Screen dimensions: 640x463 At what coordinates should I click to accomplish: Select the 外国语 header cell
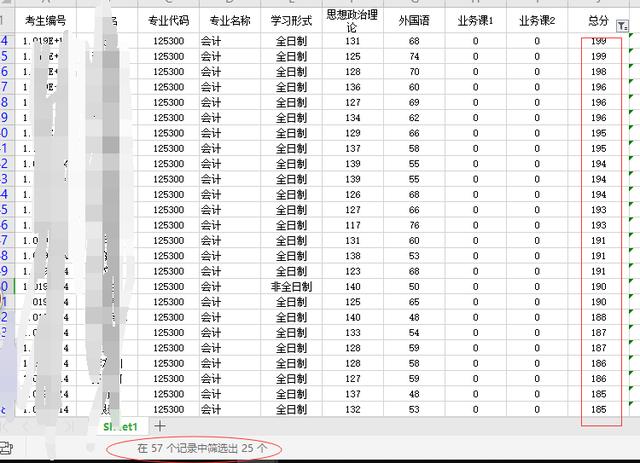414,20
